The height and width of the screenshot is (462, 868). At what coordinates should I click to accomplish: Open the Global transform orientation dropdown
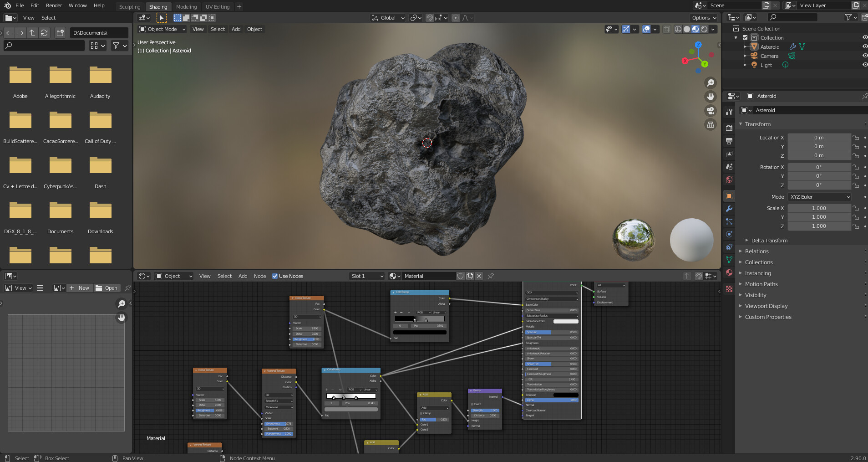coord(387,18)
